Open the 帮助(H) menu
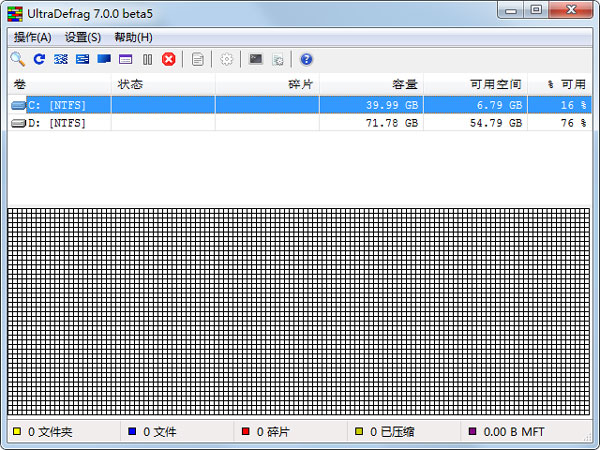600x450 pixels. tap(134, 38)
